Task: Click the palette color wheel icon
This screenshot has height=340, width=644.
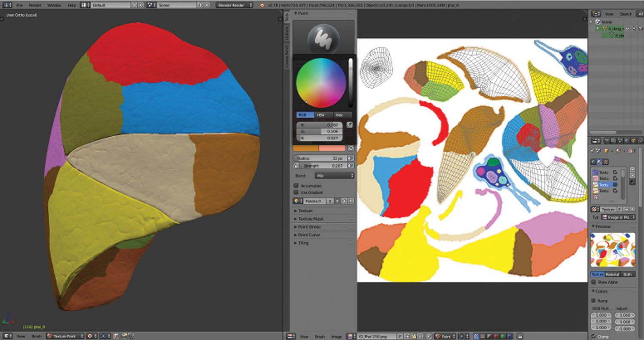Action: coord(296,201)
